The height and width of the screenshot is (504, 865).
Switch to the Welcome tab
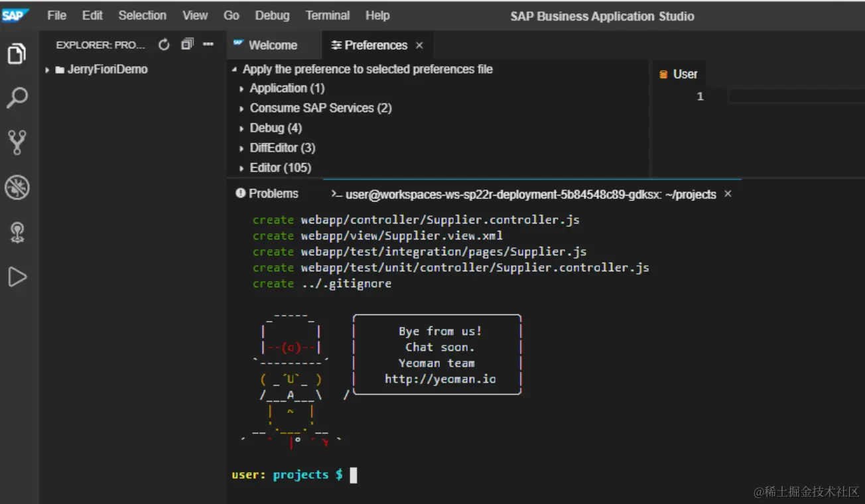273,45
